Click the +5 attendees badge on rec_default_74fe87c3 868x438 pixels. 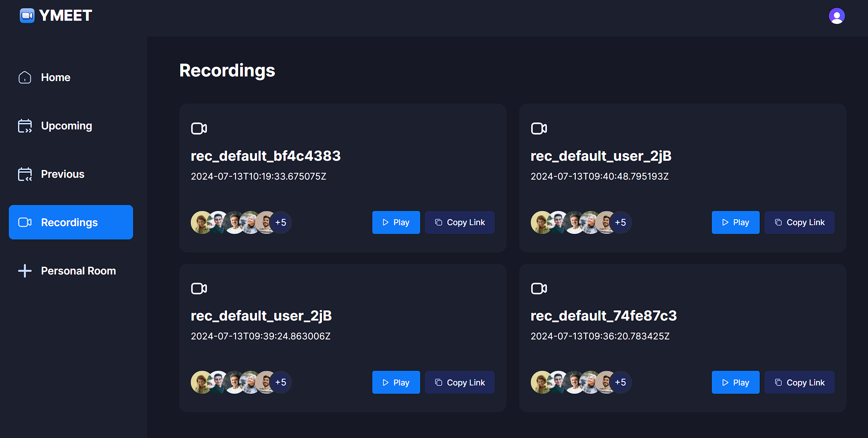tap(621, 382)
